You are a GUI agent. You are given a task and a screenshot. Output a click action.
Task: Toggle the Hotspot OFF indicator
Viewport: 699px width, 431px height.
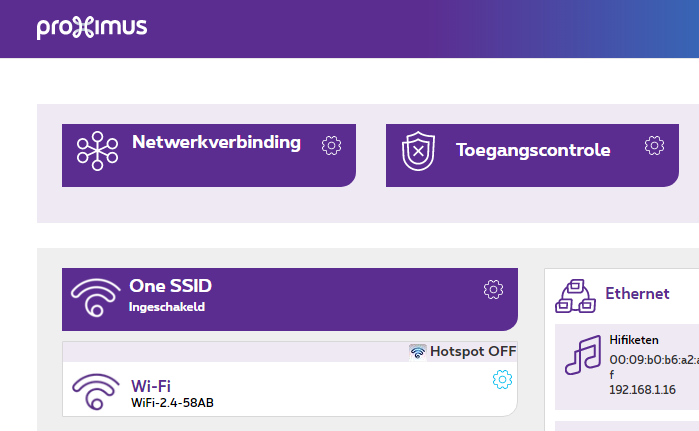click(463, 351)
